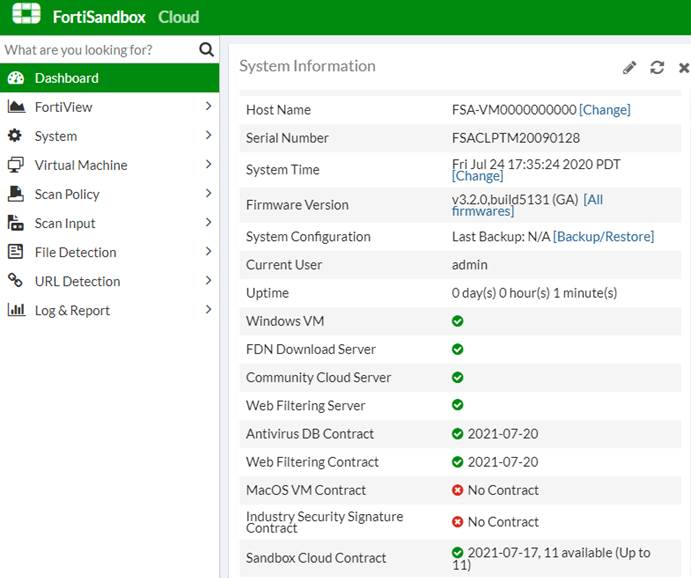This screenshot has height=578, width=691.
Task: Click the System Information widget title
Action: point(307,66)
